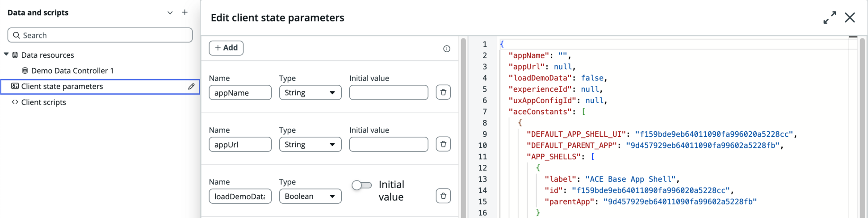Select Data resources tree item
Image resolution: width=868 pixels, height=218 pixels.
click(x=48, y=55)
